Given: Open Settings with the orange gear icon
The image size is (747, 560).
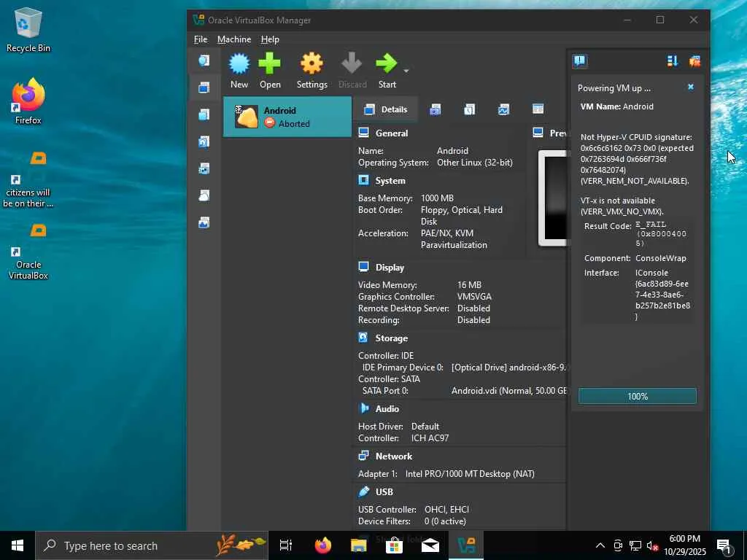Looking at the screenshot, I should [312, 63].
